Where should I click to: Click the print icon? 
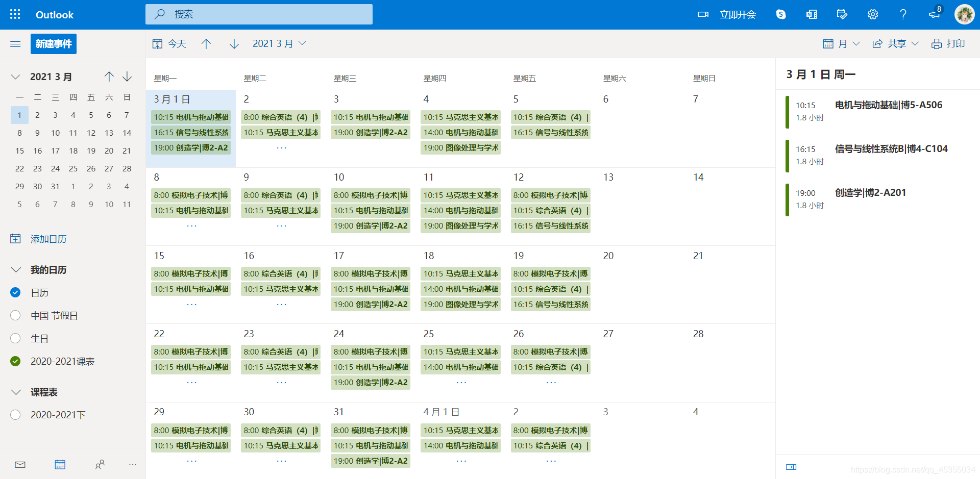[937, 44]
